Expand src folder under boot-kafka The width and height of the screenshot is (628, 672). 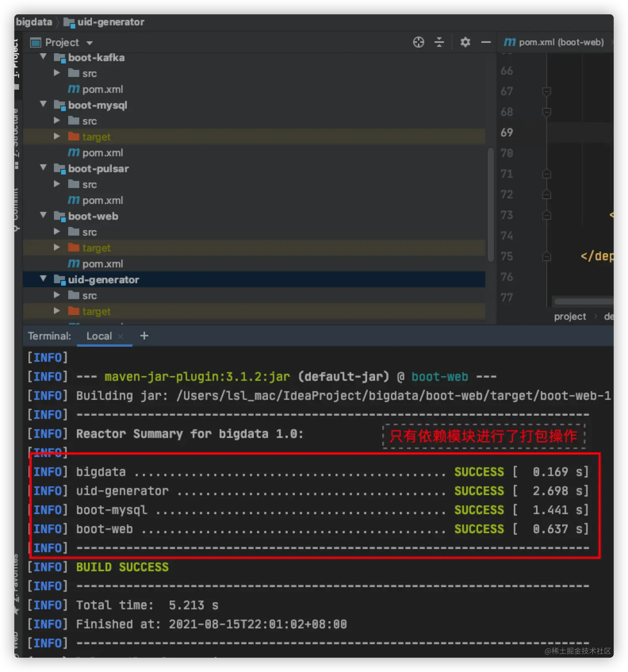pos(57,73)
